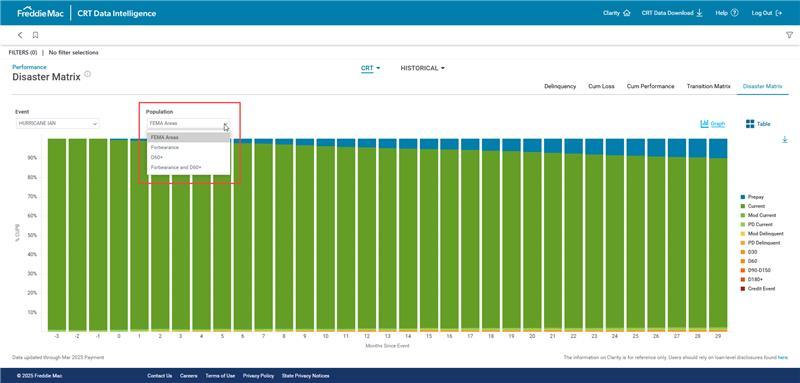Click the 'here' loan-level disclosures link
Image resolution: width=800 pixels, height=383 pixels.
[783, 358]
